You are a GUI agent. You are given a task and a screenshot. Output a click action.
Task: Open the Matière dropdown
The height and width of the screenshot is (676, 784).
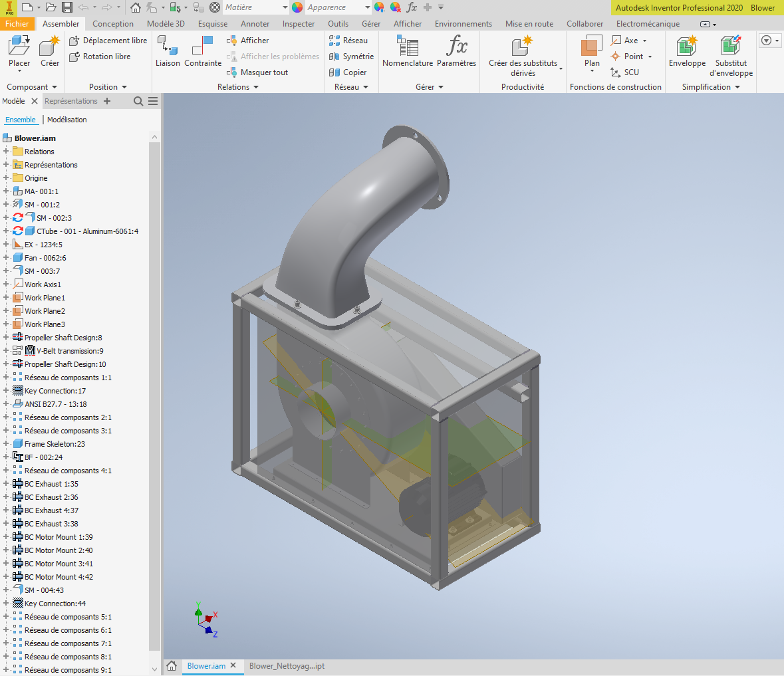click(285, 7)
